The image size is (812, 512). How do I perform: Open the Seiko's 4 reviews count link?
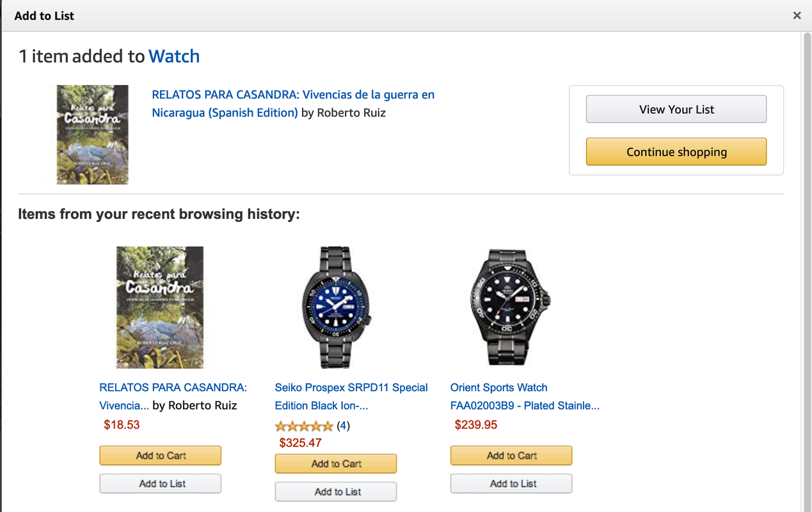tap(344, 426)
